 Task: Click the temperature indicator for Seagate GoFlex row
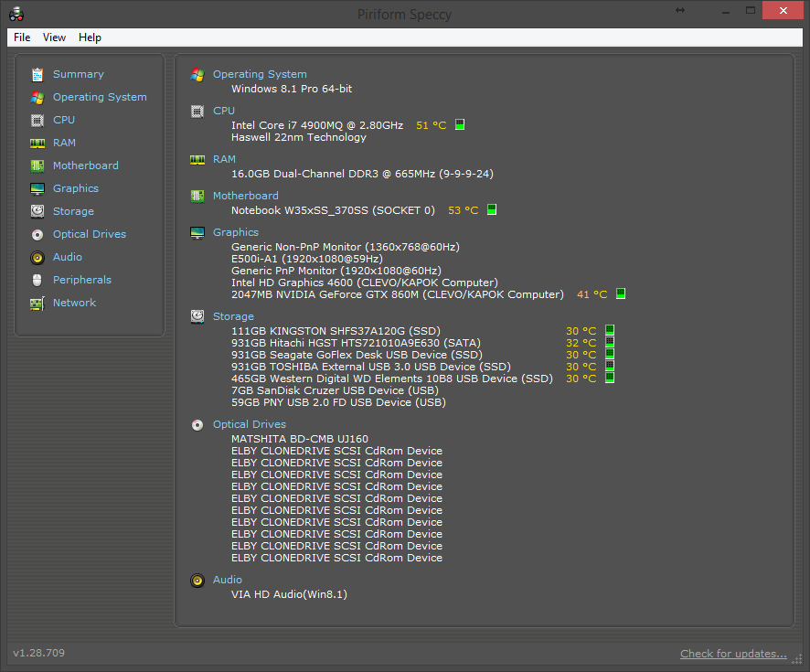tap(610, 354)
